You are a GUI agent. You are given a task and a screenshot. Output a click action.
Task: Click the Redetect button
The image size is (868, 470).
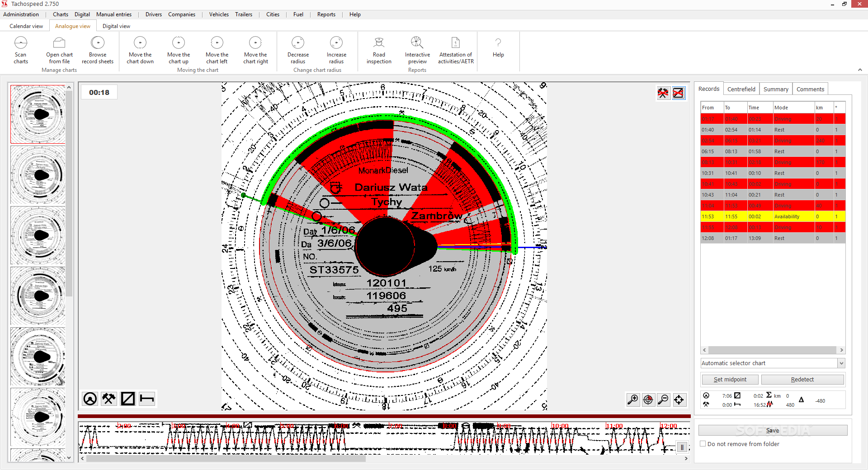point(802,380)
